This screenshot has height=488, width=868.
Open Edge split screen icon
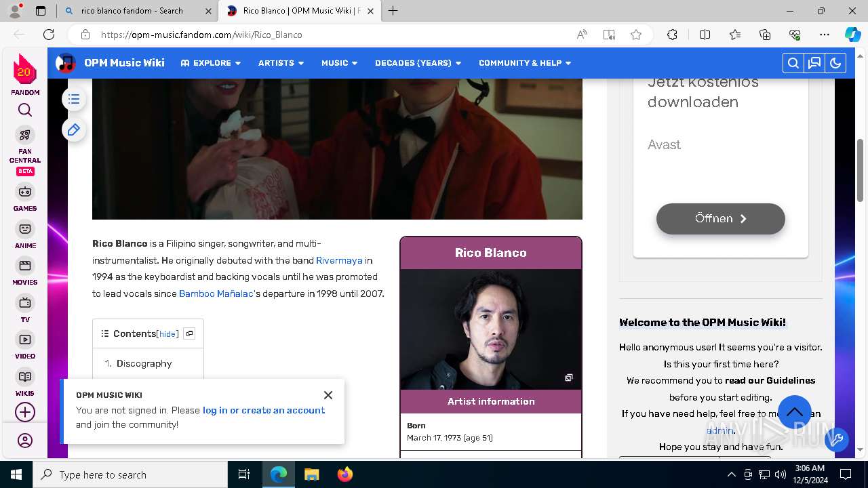705,35
